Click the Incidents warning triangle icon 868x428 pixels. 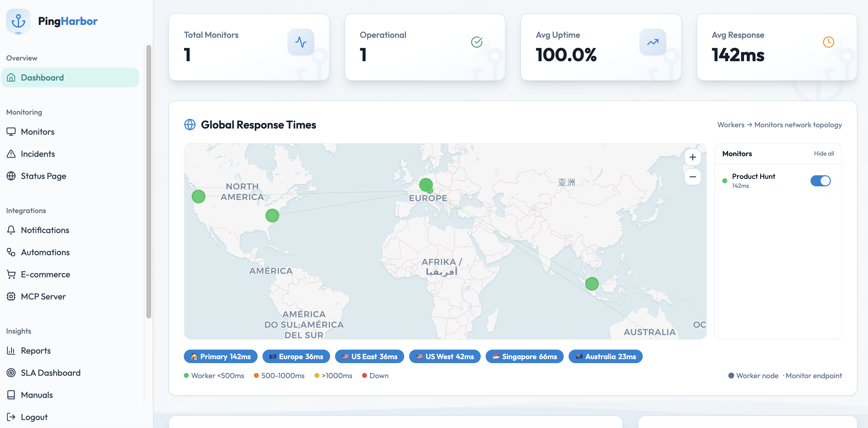[11, 154]
